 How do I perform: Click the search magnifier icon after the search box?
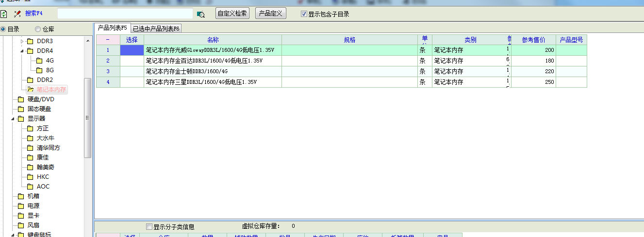pos(201,14)
